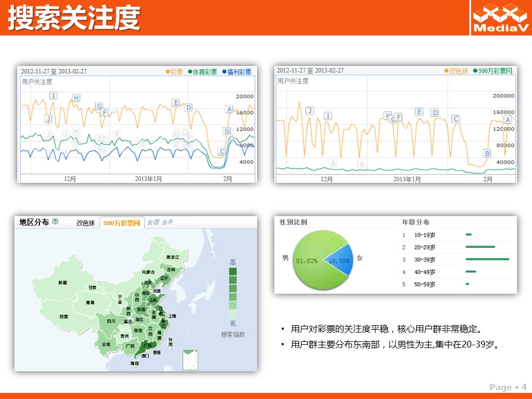Screen dimensions: 532x399
Task: Click marker D on the right chart
Action: [x=435, y=113]
